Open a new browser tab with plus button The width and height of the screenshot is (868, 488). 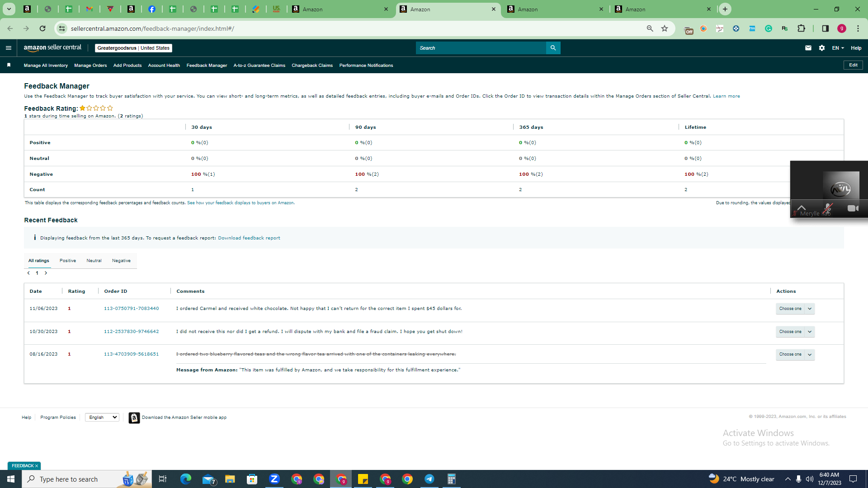click(x=725, y=9)
